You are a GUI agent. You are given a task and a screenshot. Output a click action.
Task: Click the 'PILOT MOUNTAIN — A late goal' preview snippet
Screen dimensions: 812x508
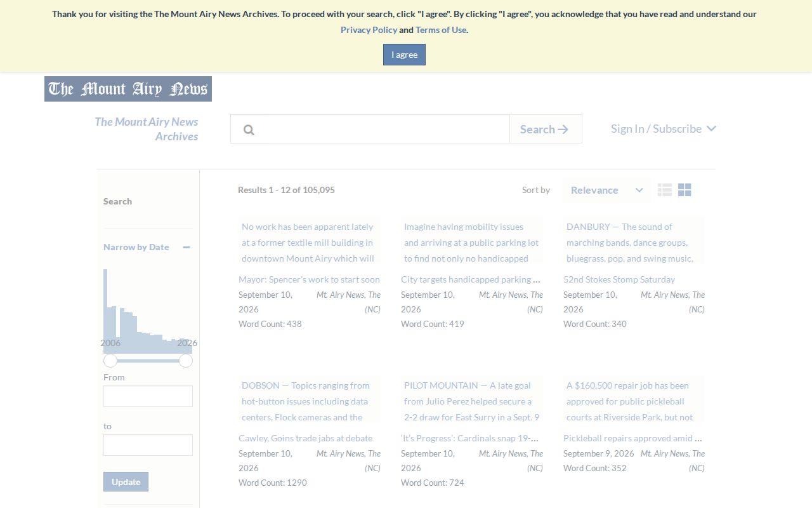[472, 399]
